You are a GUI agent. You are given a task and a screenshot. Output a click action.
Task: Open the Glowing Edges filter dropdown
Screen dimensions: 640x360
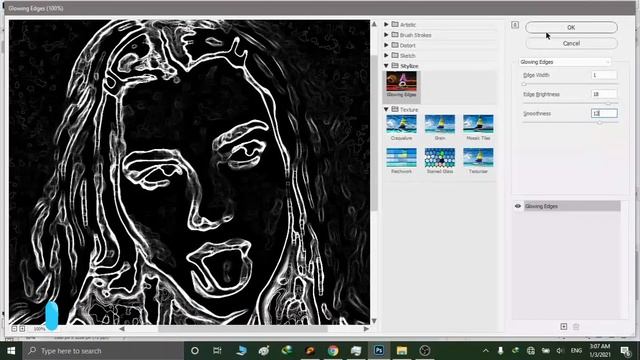(x=565, y=62)
